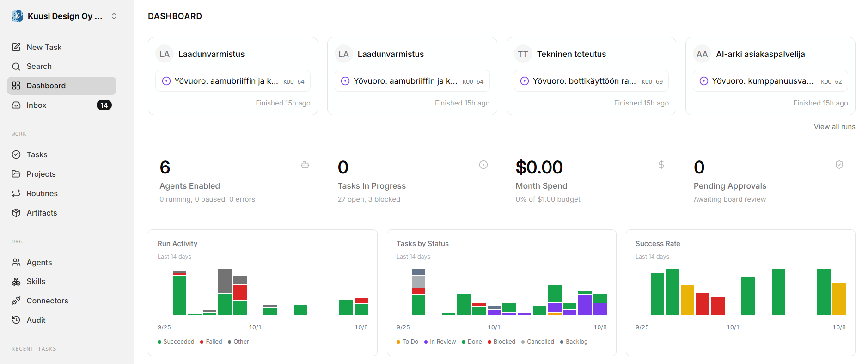The height and width of the screenshot is (364, 868).
Task: Click the dollar icon on Month Spend card
Action: coord(661,165)
